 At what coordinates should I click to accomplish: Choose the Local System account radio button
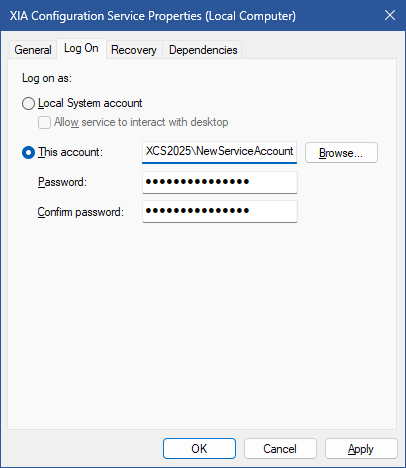click(x=28, y=103)
